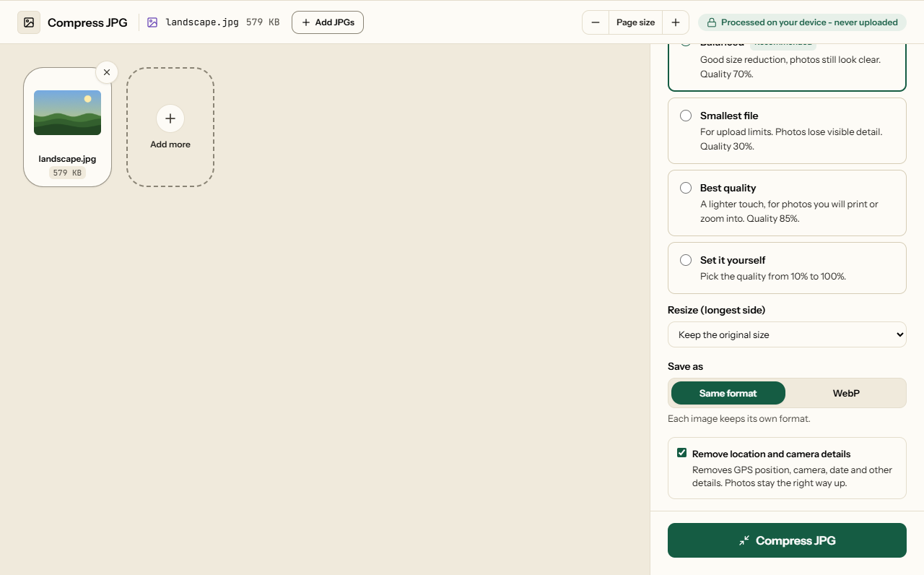This screenshot has width=924, height=575.
Task: Select the Smallest file radio option
Action: [686, 116]
